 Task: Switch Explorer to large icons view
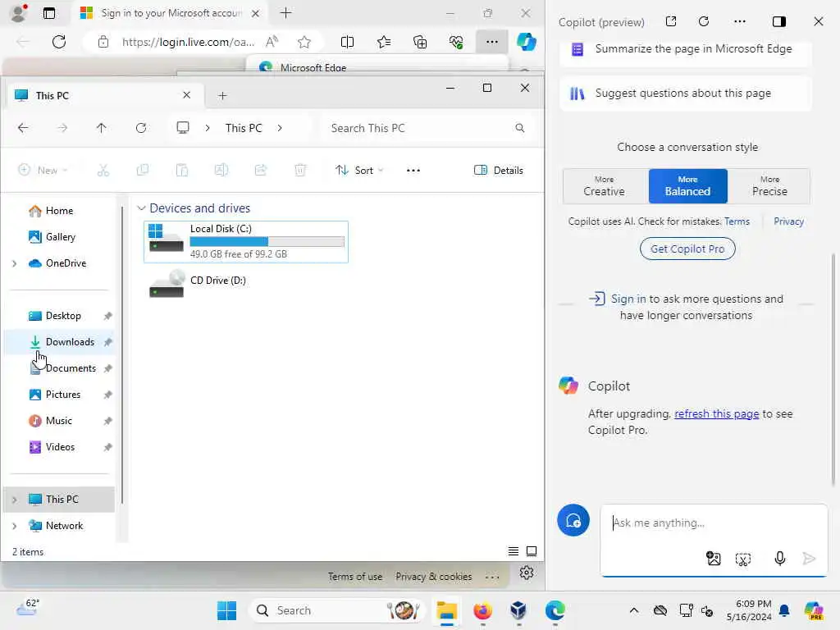click(x=532, y=551)
